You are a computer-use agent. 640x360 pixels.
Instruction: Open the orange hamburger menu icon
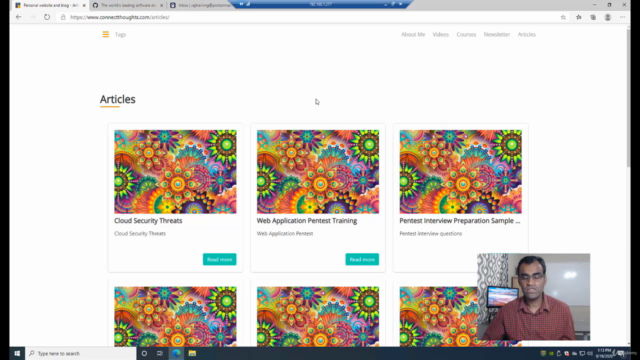(106, 34)
